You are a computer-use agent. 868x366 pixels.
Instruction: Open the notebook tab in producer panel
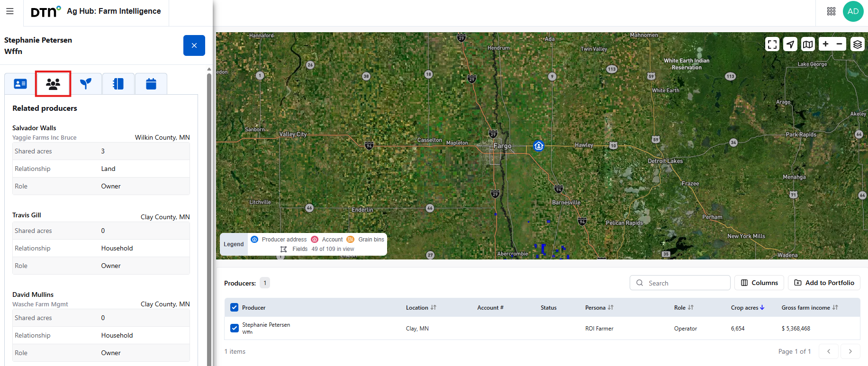[x=118, y=84]
